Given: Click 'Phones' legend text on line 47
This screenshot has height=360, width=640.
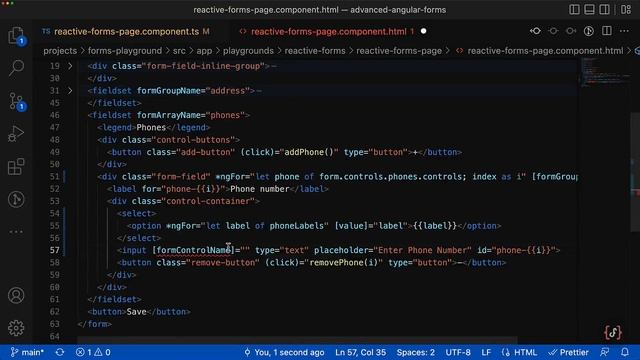Looking at the screenshot, I should pyautogui.click(x=151, y=127).
